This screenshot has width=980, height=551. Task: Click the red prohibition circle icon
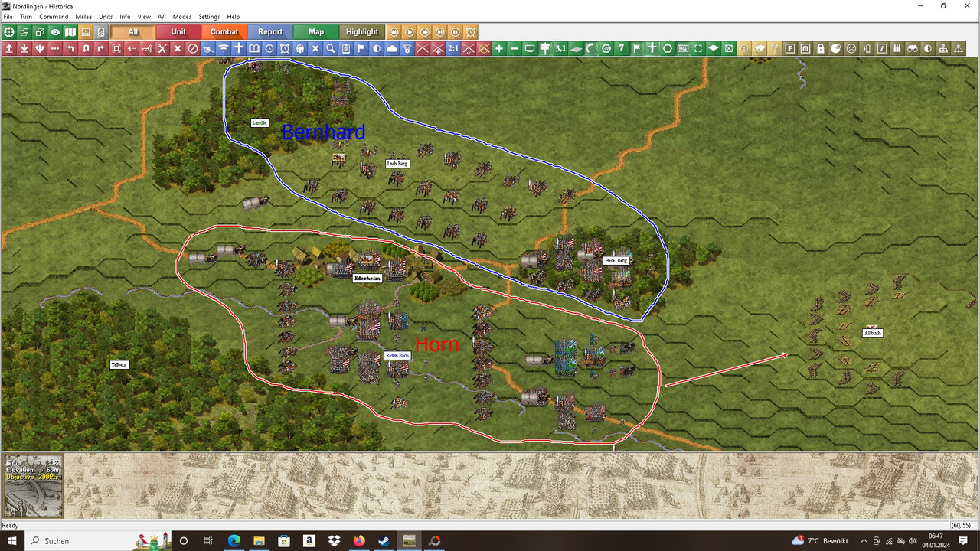pyautogui.click(x=193, y=48)
